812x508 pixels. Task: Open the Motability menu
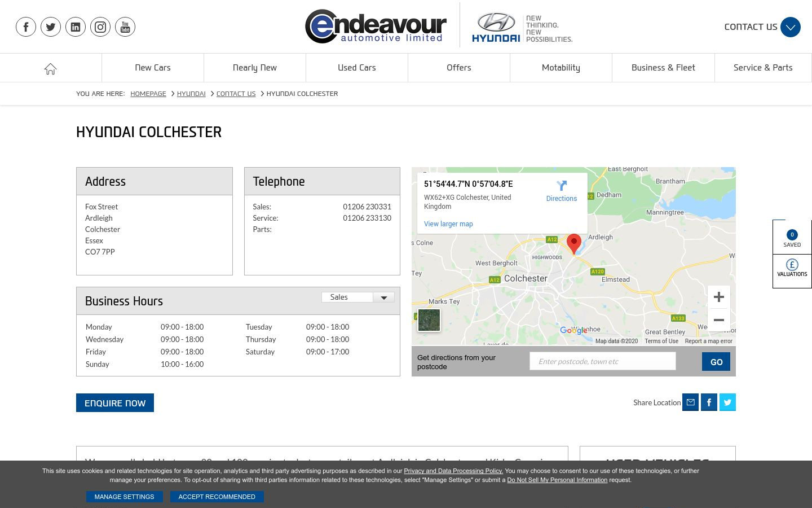(x=561, y=68)
